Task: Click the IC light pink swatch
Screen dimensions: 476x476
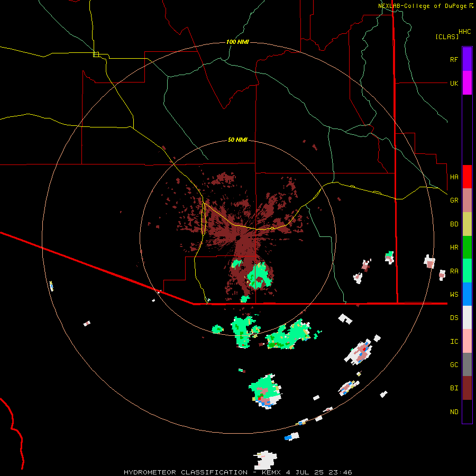Action: [x=467, y=341]
